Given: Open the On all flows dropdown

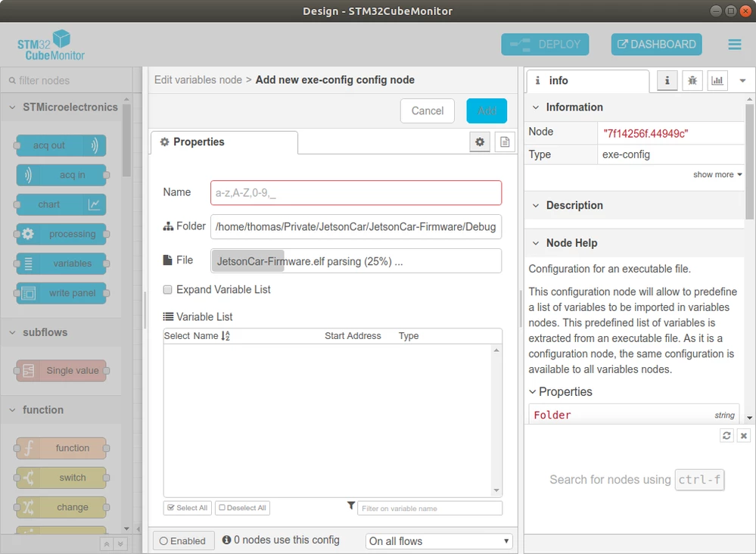Looking at the screenshot, I should [439, 541].
